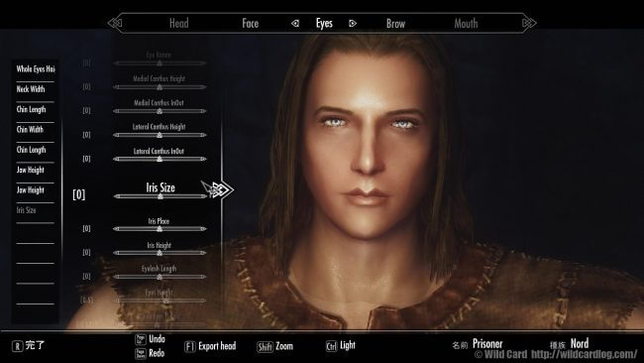Screen dimensions: 644x363
Task: Click the Redo button
Action: (157, 353)
